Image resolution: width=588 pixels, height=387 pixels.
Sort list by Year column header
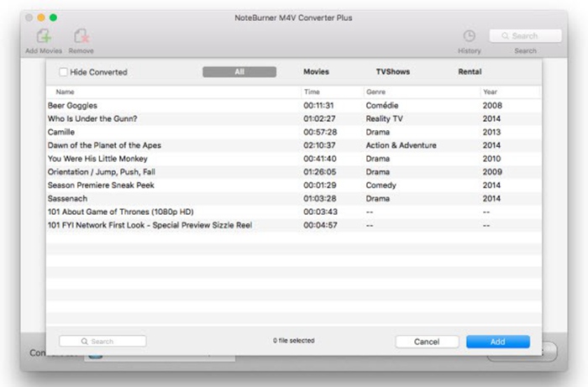pos(491,92)
